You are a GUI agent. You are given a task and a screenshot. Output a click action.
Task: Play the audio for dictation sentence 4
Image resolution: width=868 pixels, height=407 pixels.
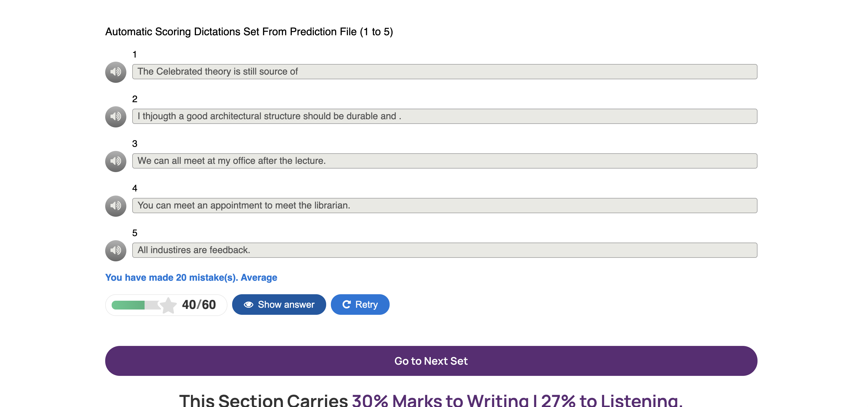(x=116, y=206)
